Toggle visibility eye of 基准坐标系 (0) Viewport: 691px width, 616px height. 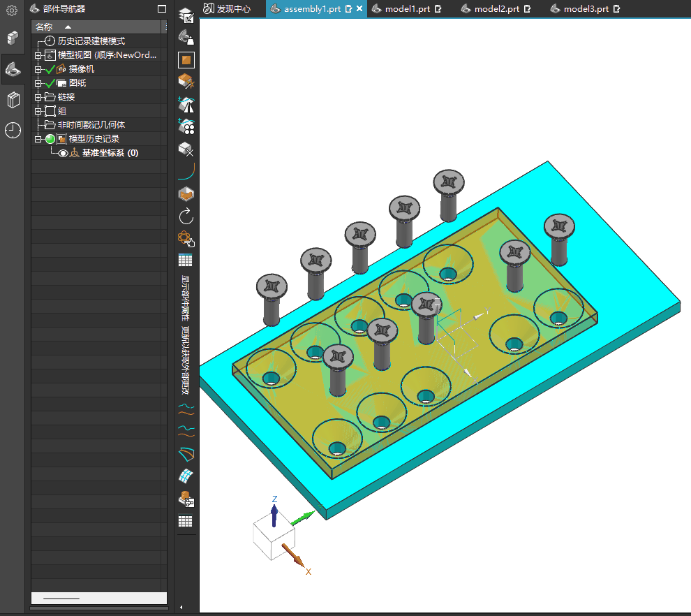coord(62,153)
